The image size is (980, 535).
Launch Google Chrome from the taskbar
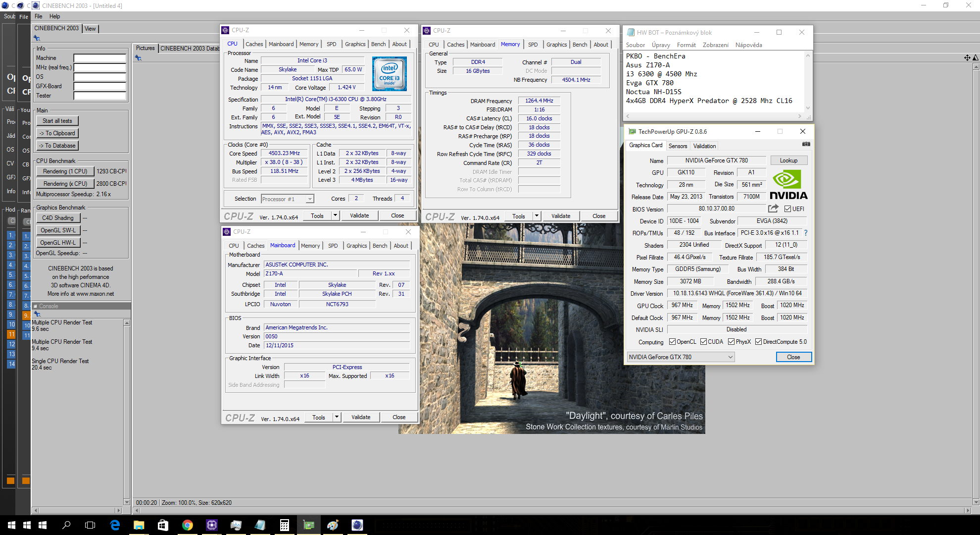(187, 525)
